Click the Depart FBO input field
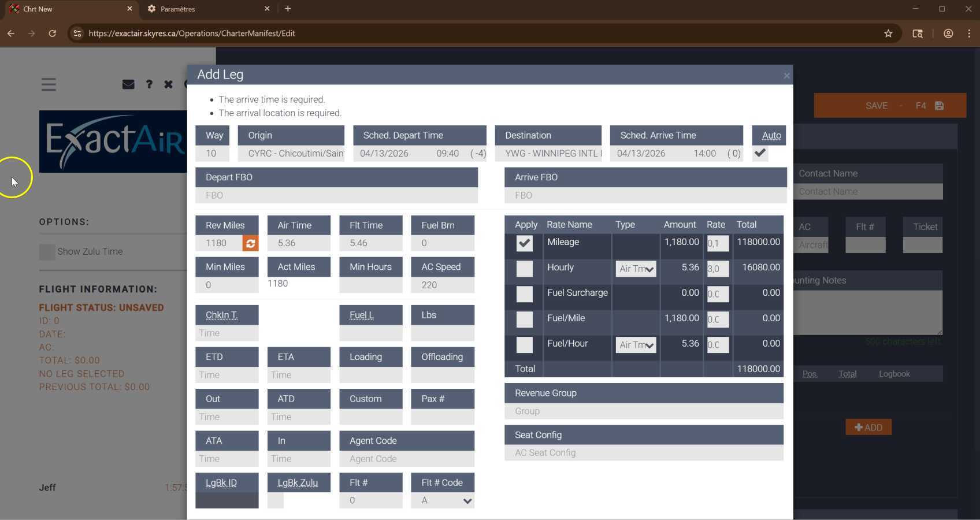980x520 pixels. click(x=336, y=195)
